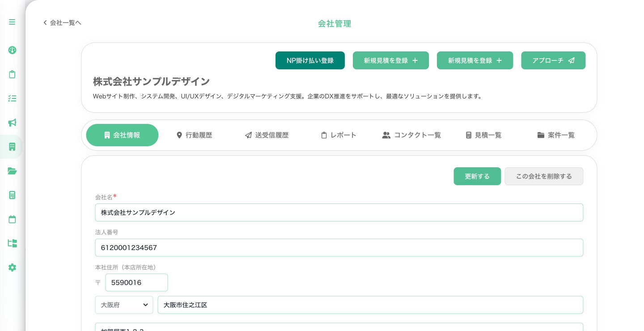This screenshot has width=644, height=331.
Task: Focus the 法人番号 input field
Action: [339, 247]
